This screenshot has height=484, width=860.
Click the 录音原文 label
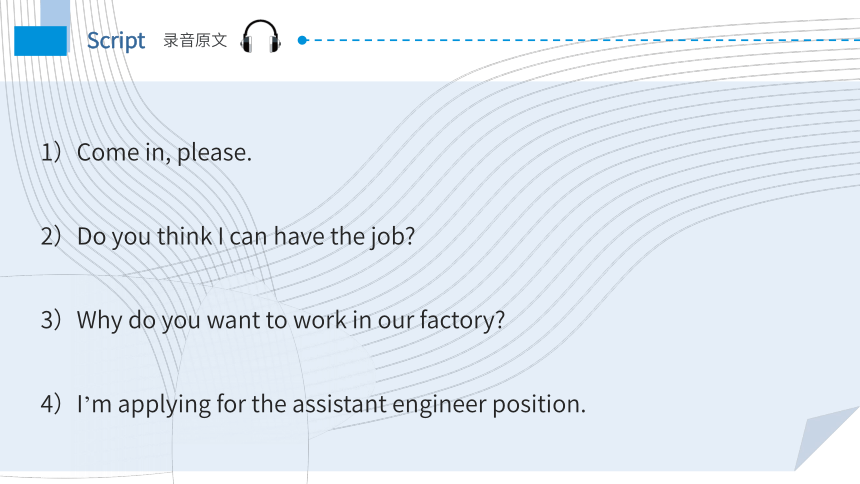(195, 40)
